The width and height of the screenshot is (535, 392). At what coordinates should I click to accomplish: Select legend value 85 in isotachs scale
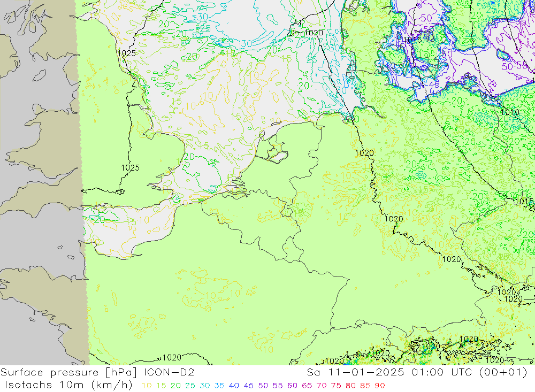(365, 386)
